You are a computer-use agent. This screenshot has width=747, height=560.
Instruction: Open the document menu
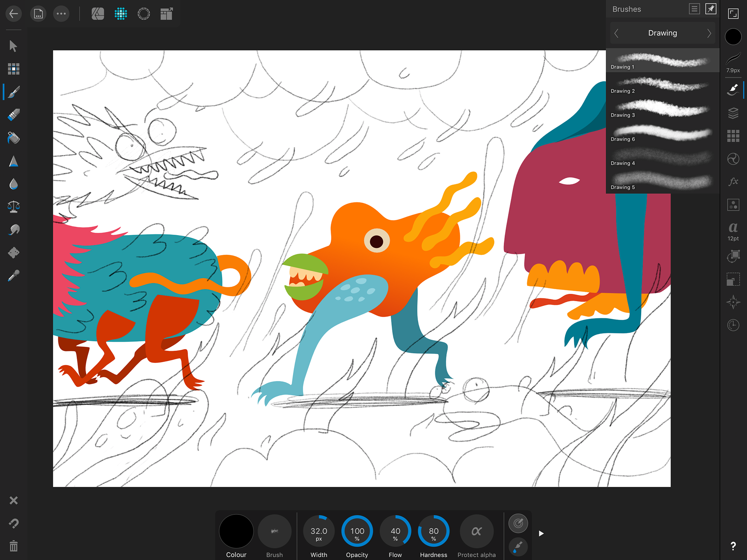click(x=38, y=14)
